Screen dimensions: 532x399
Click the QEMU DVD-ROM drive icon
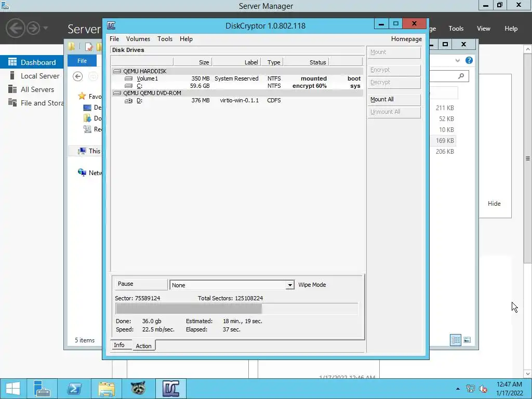pyautogui.click(x=117, y=93)
